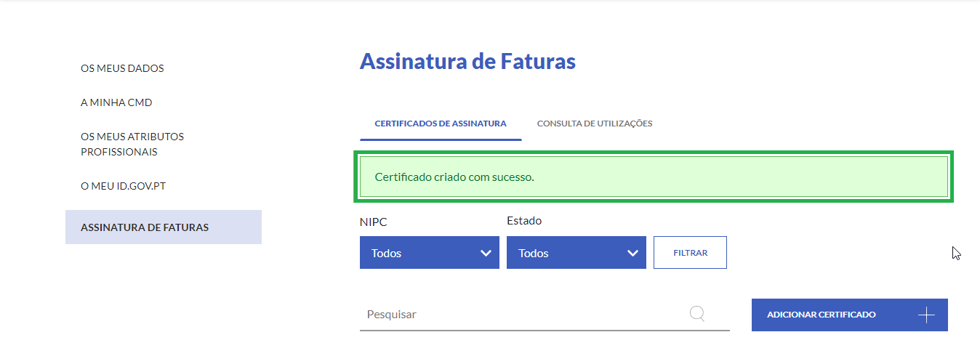Click the Assinatura de Faturas page heading
980x364 pixels.
tap(467, 62)
